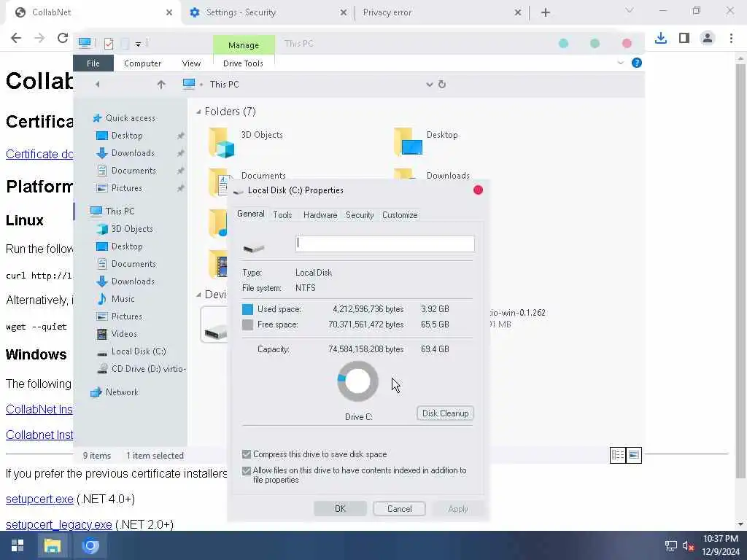The width and height of the screenshot is (747, 560).
Task: Open the Certificate link on CollabNet page
Action: coord(39,155)
